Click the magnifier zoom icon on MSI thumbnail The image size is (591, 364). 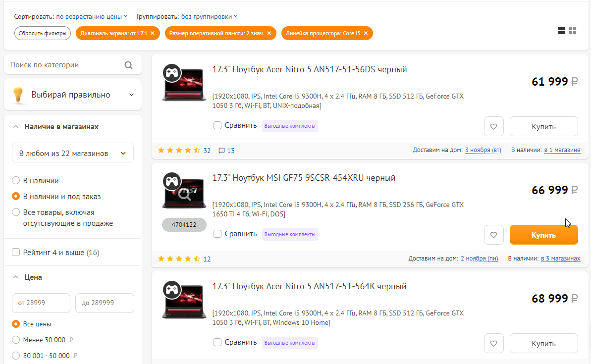pyautogui.click(x=184, y=195)
